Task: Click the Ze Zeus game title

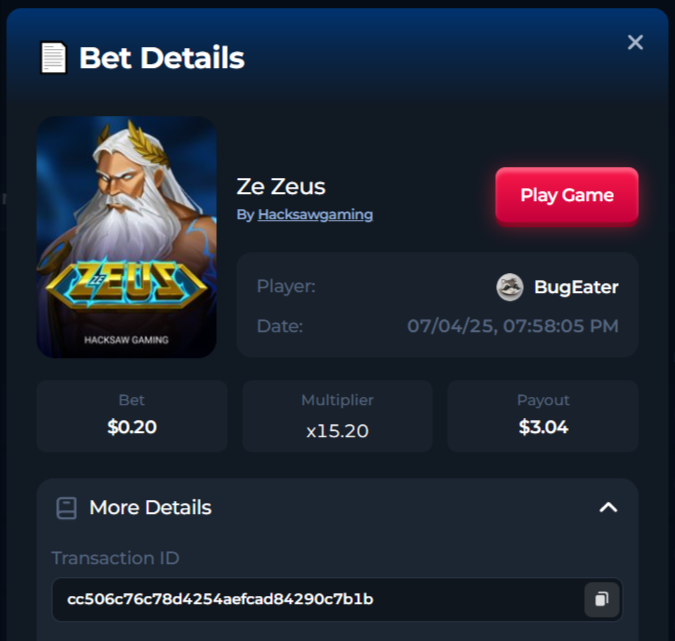Action: pyautogui.click(x=281, y=186)
